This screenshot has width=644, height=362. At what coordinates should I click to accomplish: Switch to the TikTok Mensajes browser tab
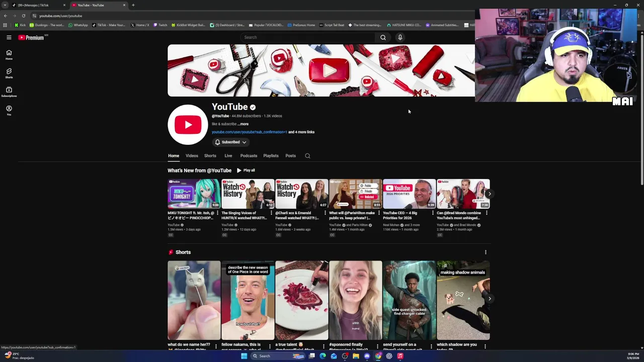point(38,5)
